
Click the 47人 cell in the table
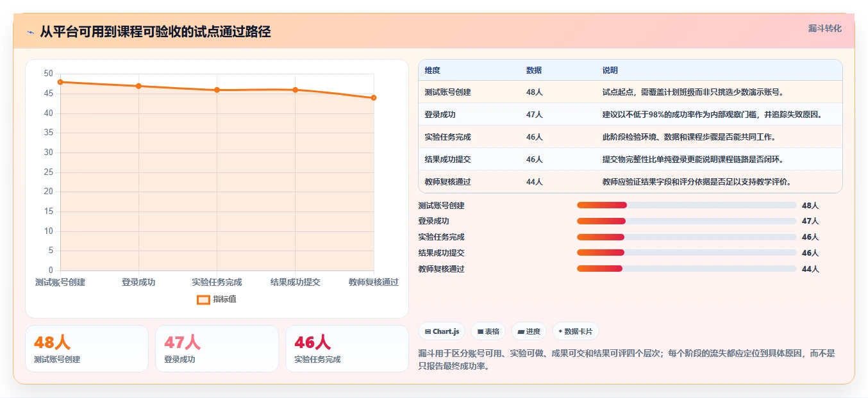[535, 115]
